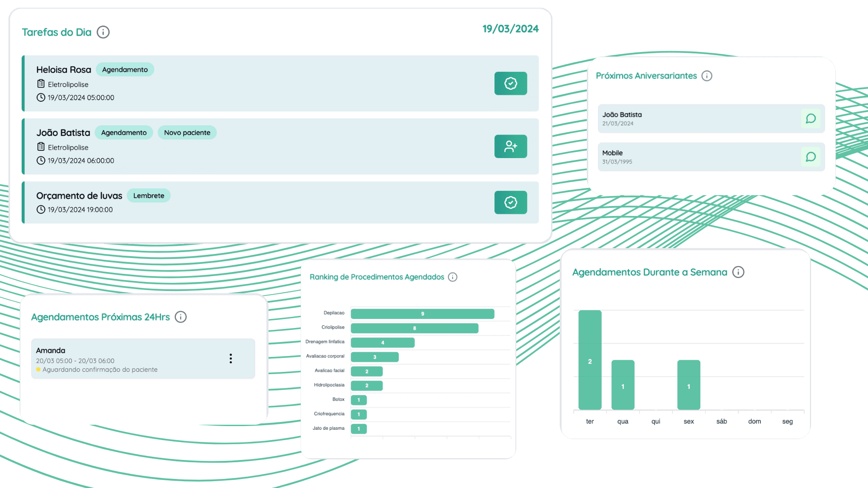Show info for Próximos Aniversariantes
This screenshot has width=868, height=488.
(707, 76)
